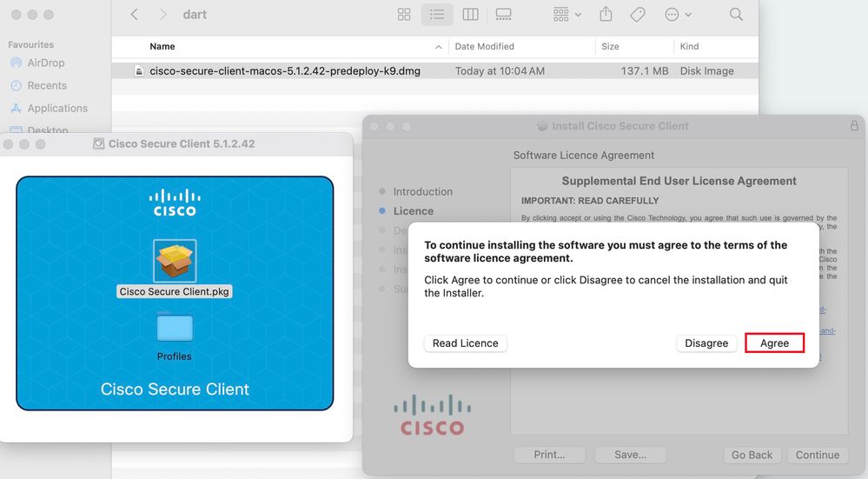Click the Introduction step in installer
This screenshot has height=479, width=868.
tap(422, 191)
